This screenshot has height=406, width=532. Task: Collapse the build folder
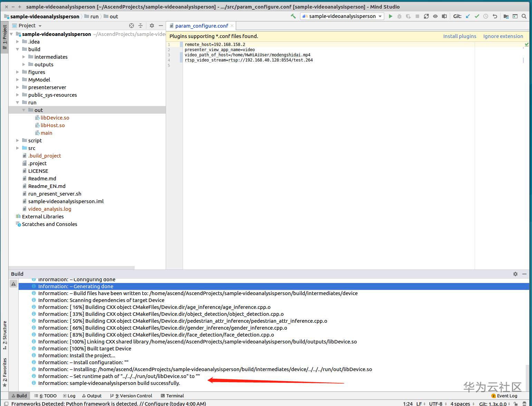tap(18, 49)
